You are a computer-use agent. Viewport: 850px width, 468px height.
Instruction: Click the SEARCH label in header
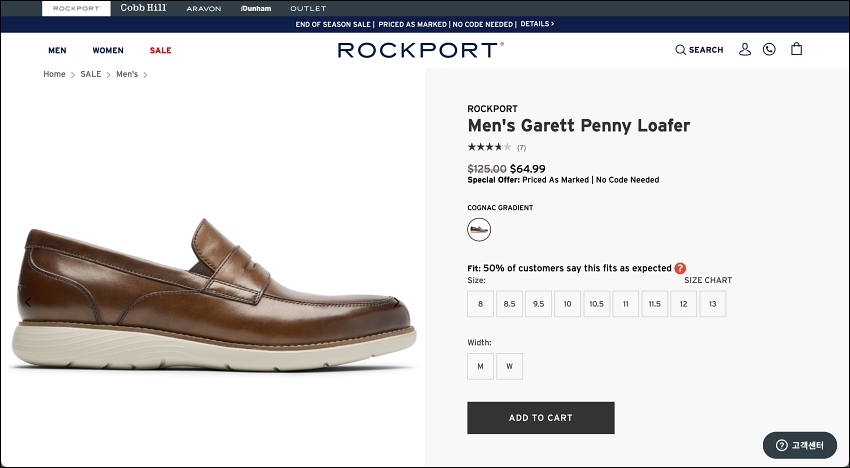point(706,50)
